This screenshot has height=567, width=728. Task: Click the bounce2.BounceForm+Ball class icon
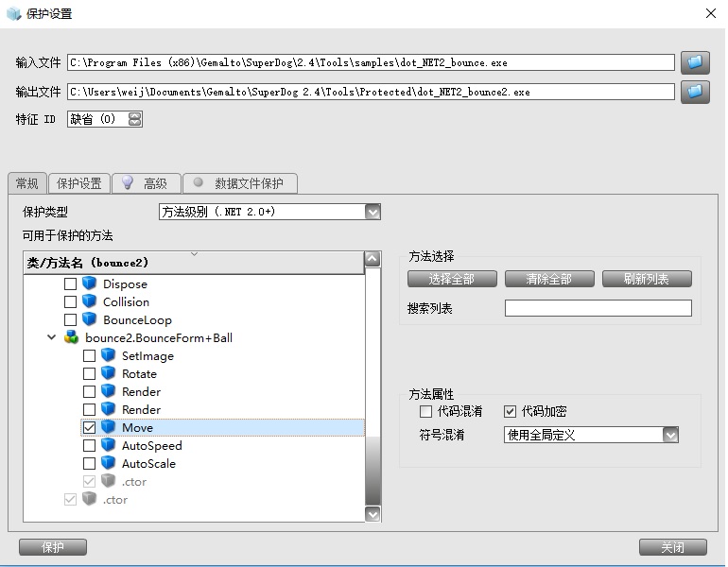pos(72,337)
